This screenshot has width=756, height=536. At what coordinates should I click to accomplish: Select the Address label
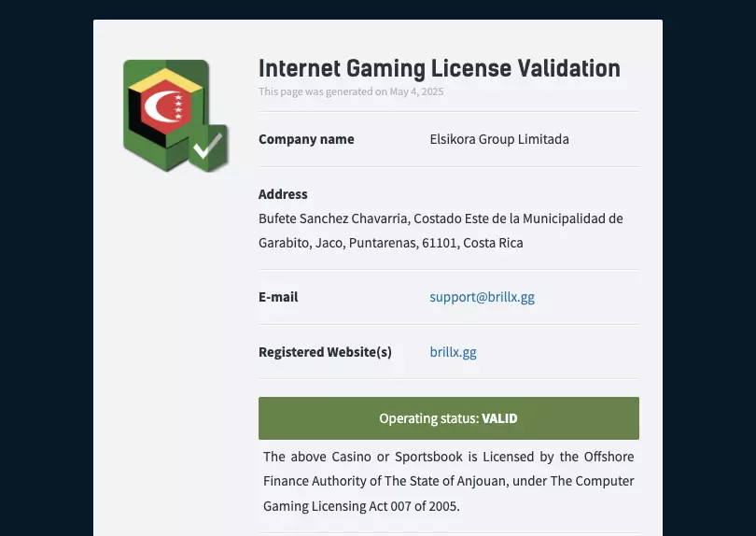click(x=283, y=194)
